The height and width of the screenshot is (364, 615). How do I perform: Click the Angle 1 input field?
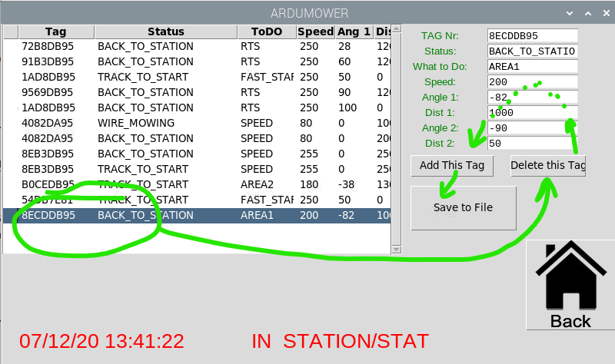532,97
